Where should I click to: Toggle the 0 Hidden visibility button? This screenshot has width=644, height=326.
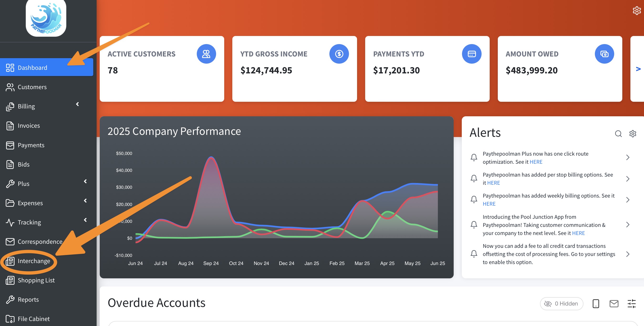coord(561,304)
